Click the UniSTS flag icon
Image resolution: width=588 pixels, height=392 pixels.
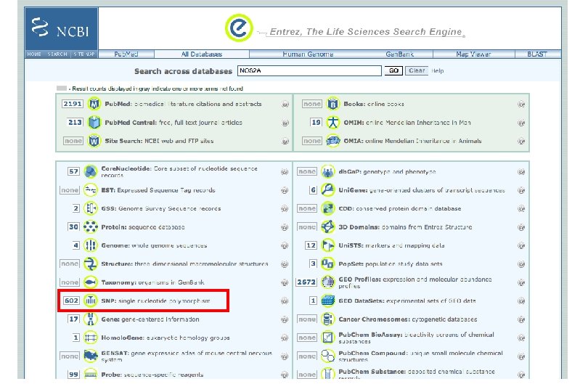pyautogui.click(x=327, y=245)
